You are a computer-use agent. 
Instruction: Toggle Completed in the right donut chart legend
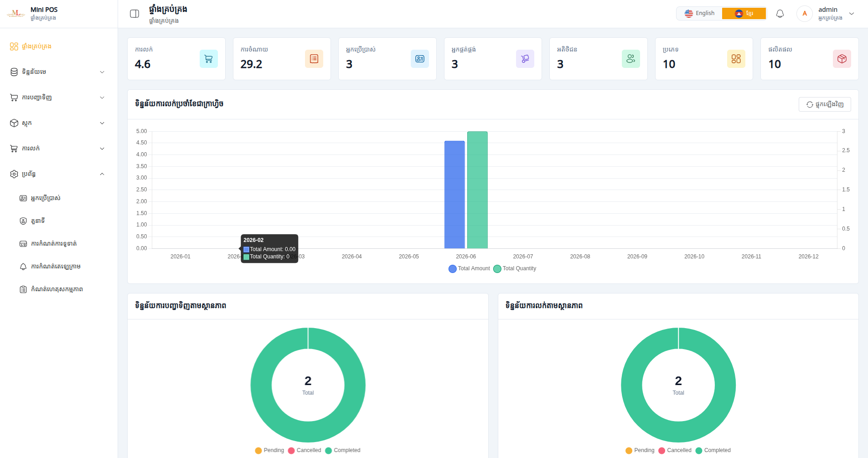[x=713, y=450]
